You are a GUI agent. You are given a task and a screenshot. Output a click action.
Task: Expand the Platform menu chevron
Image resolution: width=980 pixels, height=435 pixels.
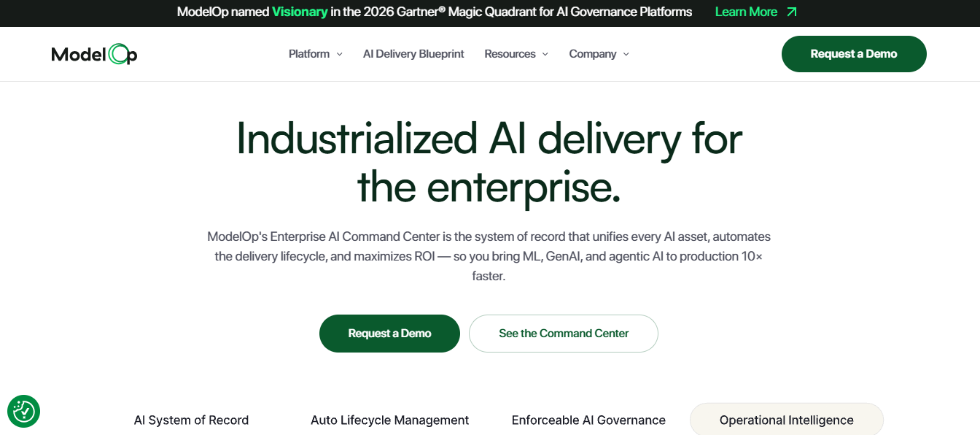click(x=339, y=54)
